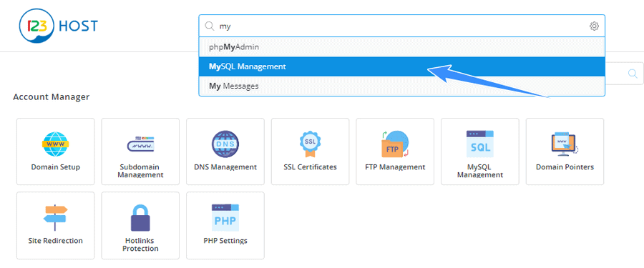The image size is (644, 268).
Task: Select phpMyAdmin from search results
Action: (x=401, y=46)
